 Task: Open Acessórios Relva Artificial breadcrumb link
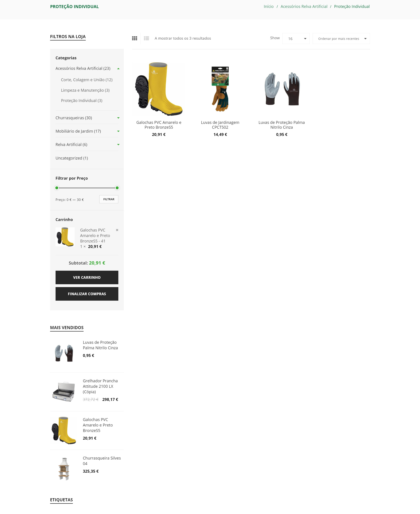coord(304,7)
